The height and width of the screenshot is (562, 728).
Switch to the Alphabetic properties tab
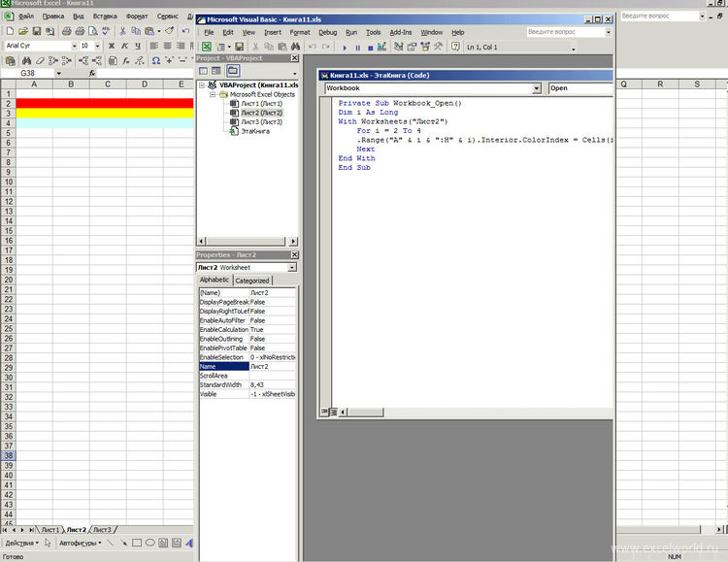[x=215, y=280]
